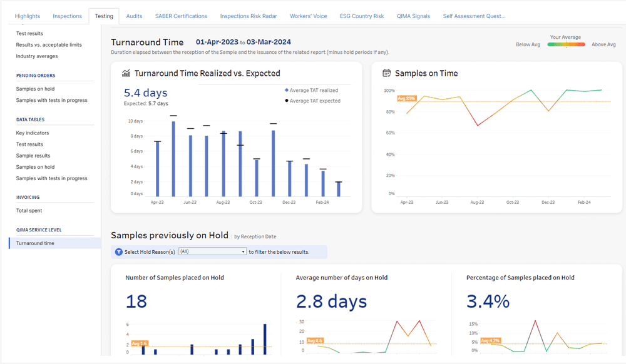Open the Hold Reason(s) dropdown showing (All)
This screenshot has width=626, height=364.
[x=212, y=251]
